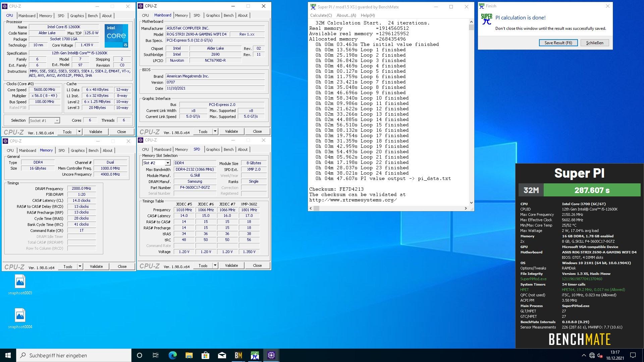Open Help(H) menu in Super PI
Viewport: 644px width, 362px height.
pos(368,15)
